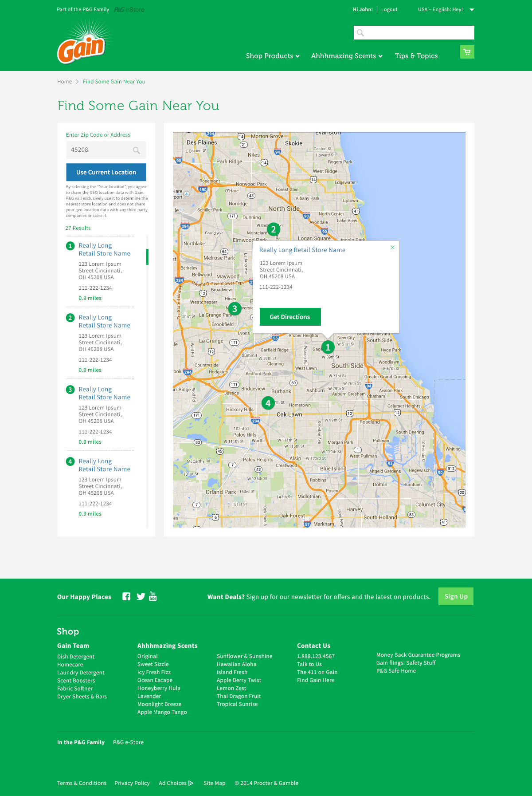Open Laundry Detergent footer link
Viewport: 532px width, 796px height.
point(81,673)
